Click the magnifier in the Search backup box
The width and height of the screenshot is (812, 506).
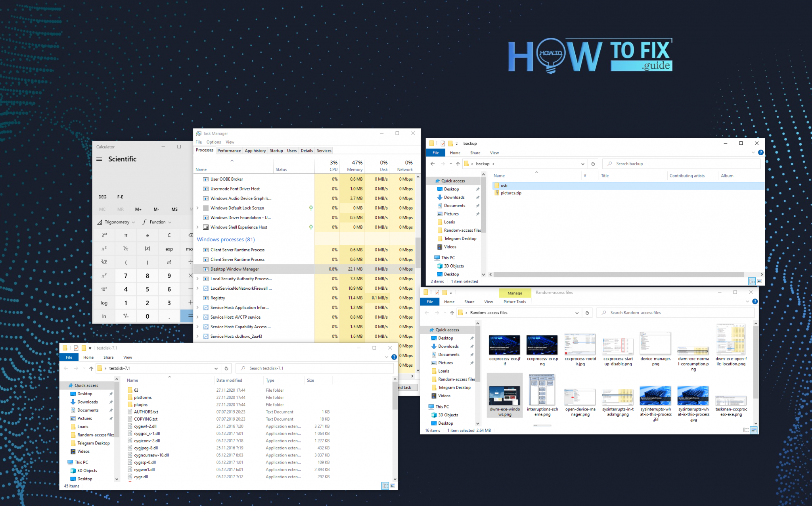609,164
